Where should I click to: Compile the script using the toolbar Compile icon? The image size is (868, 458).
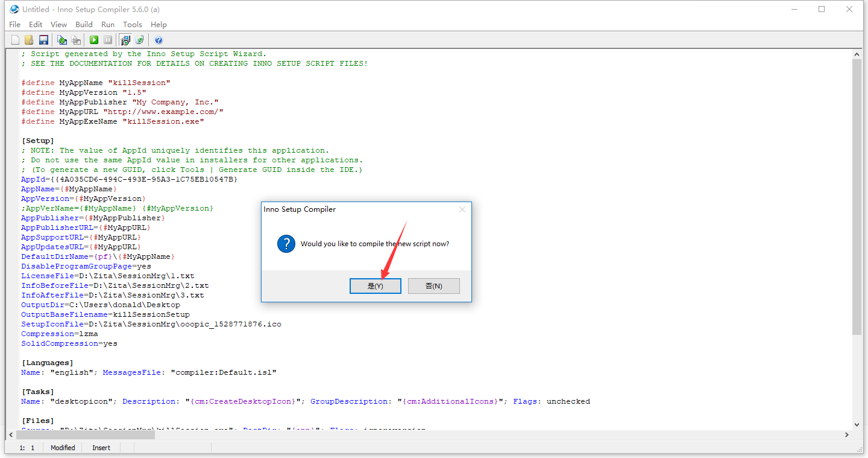click(x=61, y=40)
